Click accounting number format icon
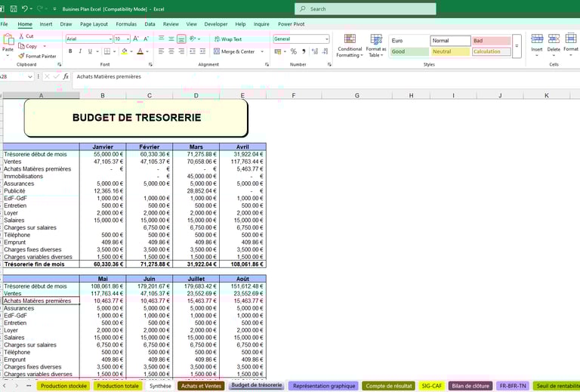This screenshot has height=392, width=580. click(278, 51)
